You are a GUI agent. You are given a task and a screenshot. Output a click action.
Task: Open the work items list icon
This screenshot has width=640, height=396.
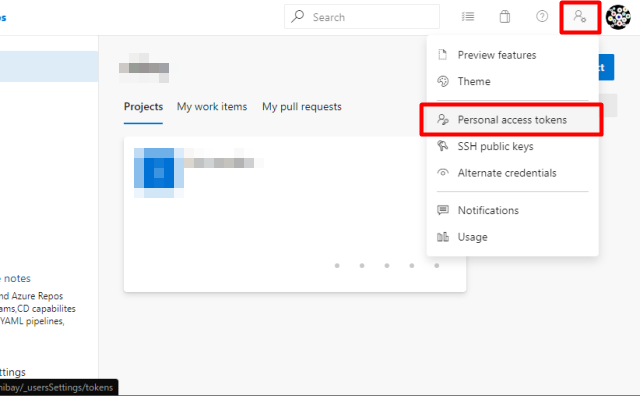[468, 17]
